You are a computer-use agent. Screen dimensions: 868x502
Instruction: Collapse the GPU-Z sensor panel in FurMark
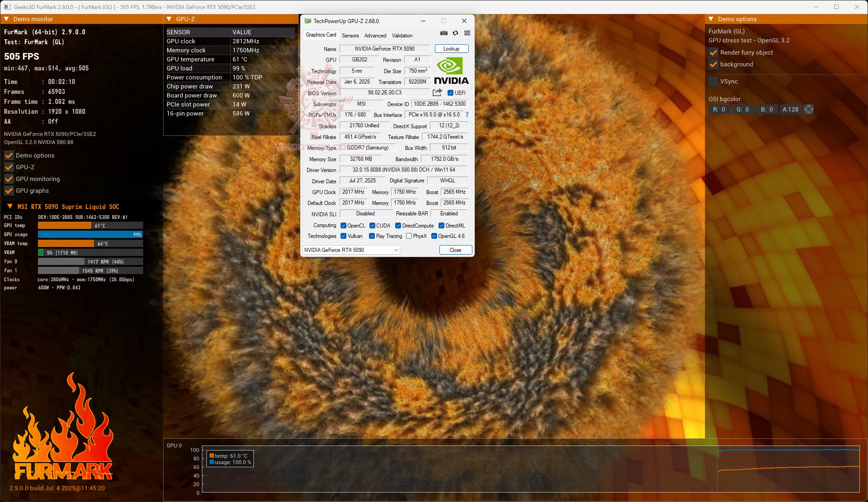tap(169, 19)
